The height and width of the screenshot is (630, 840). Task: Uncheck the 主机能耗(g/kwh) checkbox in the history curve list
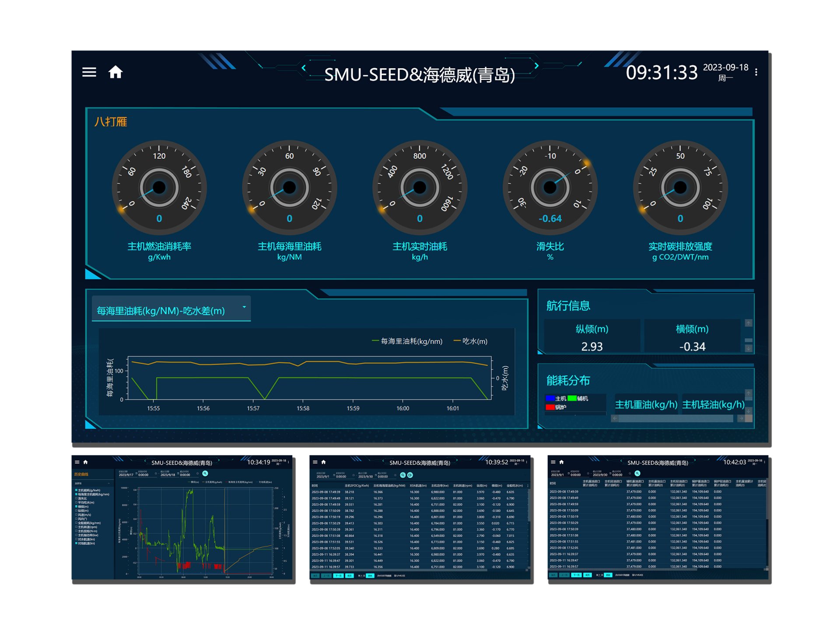point(77,490)
